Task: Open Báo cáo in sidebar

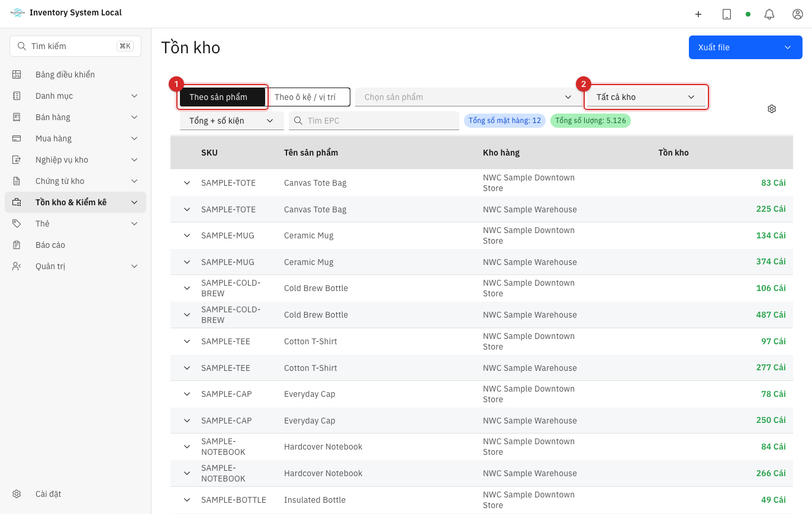Action: click(x=75, y=245)
